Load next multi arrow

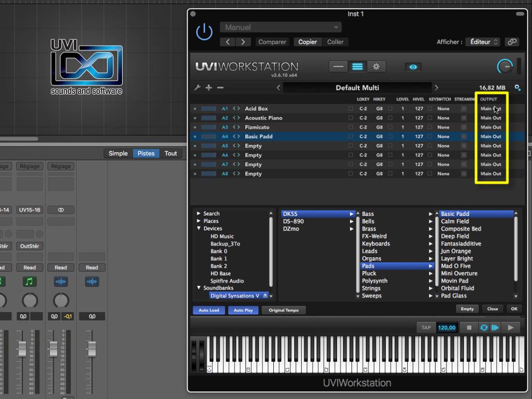[436, 87]
